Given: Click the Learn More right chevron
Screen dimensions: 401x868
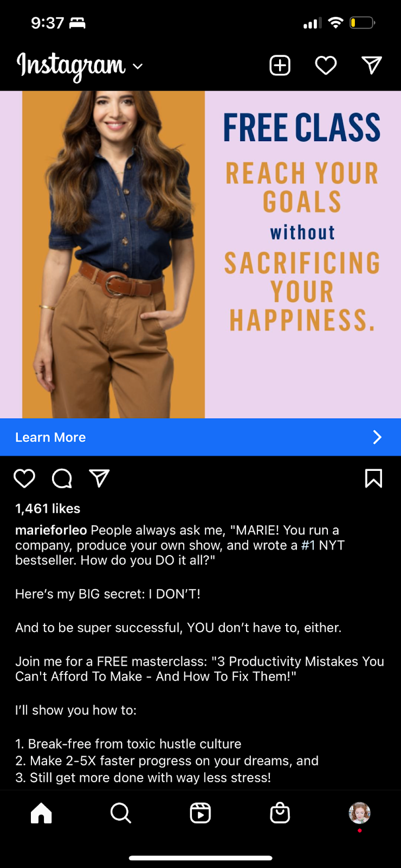Looking at the screenshot, I should (x=377, y=437).
